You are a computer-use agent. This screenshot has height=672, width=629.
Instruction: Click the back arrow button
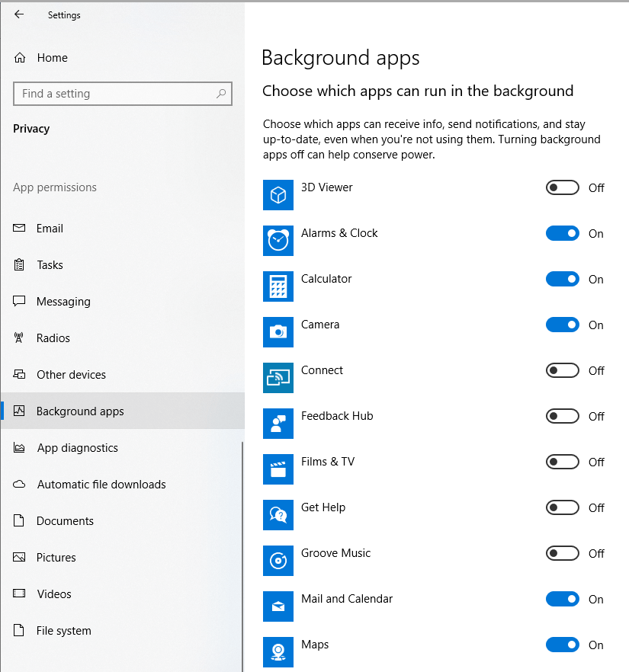tap(18, 14)
